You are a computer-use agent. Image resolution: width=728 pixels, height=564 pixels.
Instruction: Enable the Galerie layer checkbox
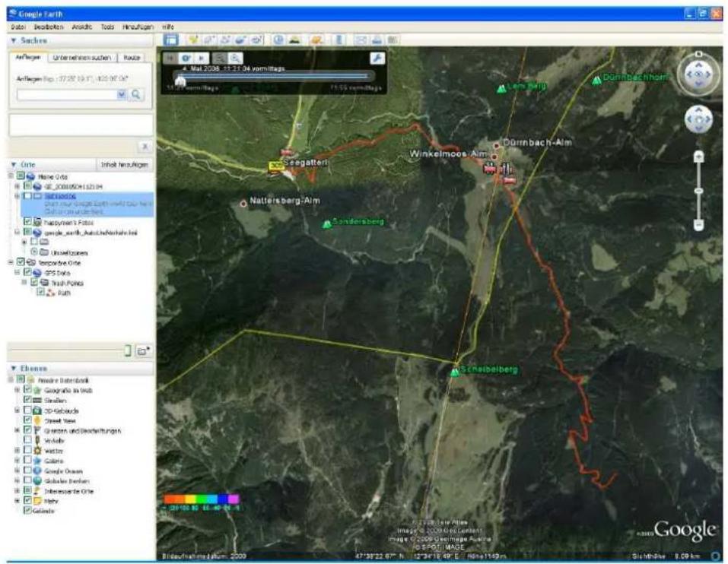click(27, 460)
